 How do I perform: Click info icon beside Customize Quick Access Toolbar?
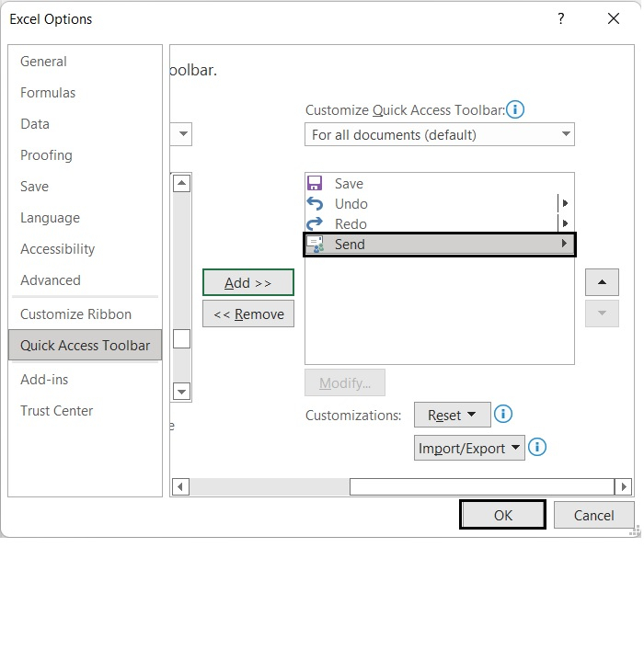(515, 110)
